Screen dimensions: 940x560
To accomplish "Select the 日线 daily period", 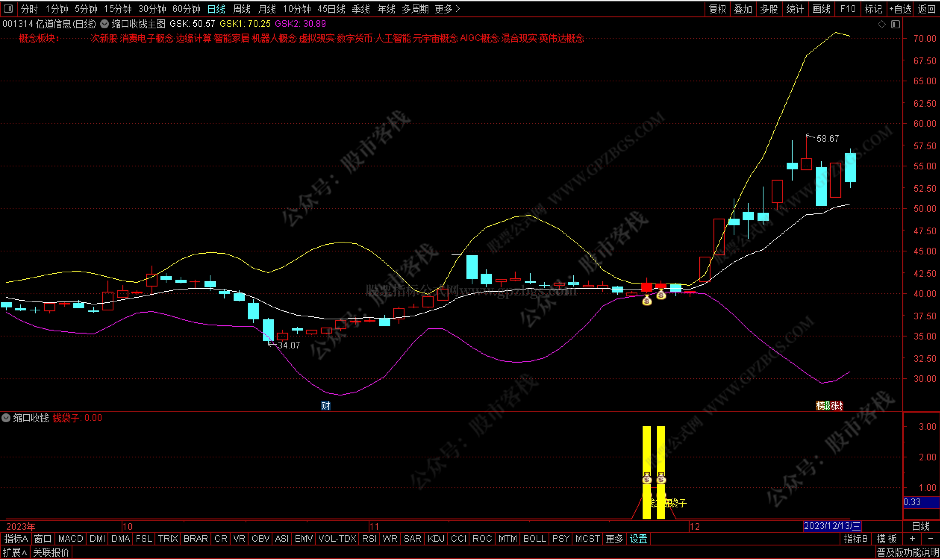I will [x=216, y=9].
